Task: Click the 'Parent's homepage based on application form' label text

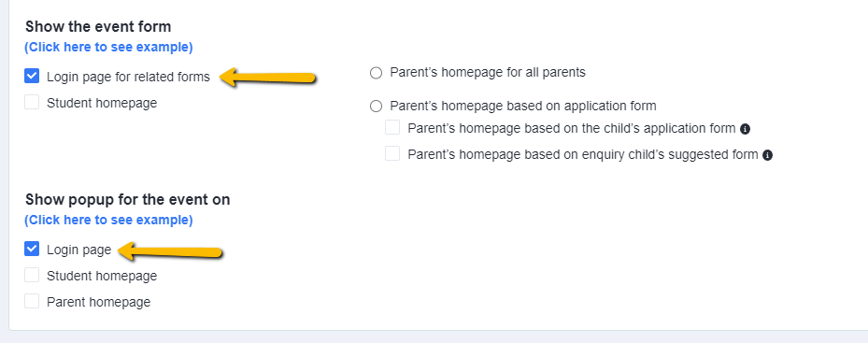Action: point(523,106)
